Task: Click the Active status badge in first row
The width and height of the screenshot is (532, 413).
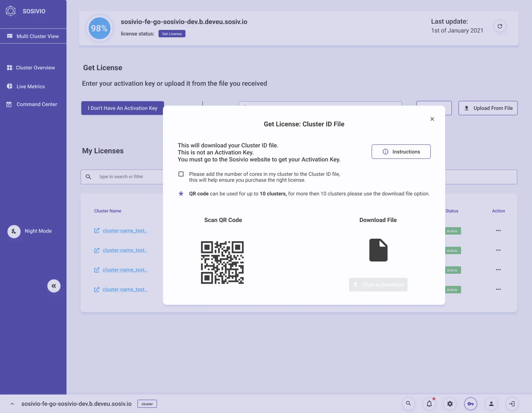Action: (x=453, y=231)
